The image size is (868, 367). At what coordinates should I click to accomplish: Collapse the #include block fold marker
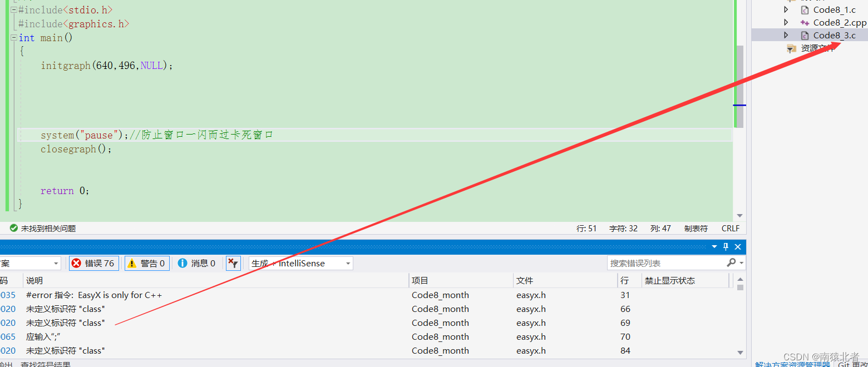point(14,9)
